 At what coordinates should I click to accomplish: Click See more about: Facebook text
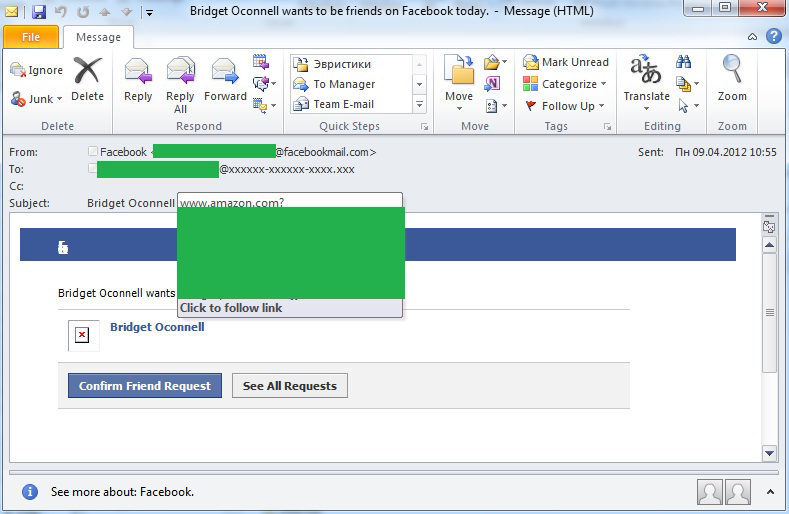click(x=122, y=492)
